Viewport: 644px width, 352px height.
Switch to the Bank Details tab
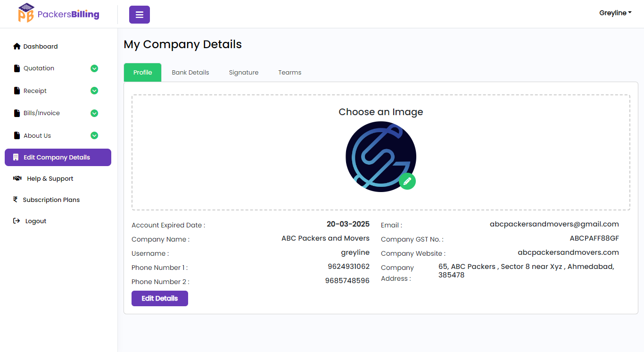coord(190,73)
